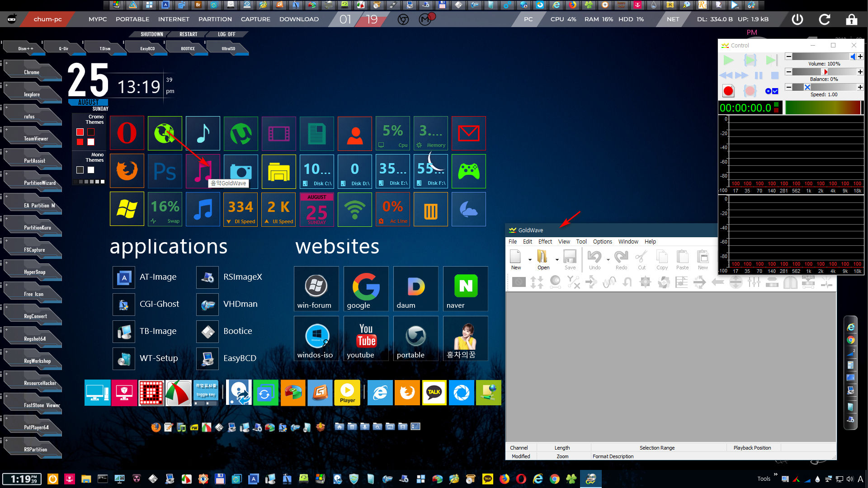Expand the Open button dropdown arrow
This screenshot has width=868, height=488.
(557, 260)
